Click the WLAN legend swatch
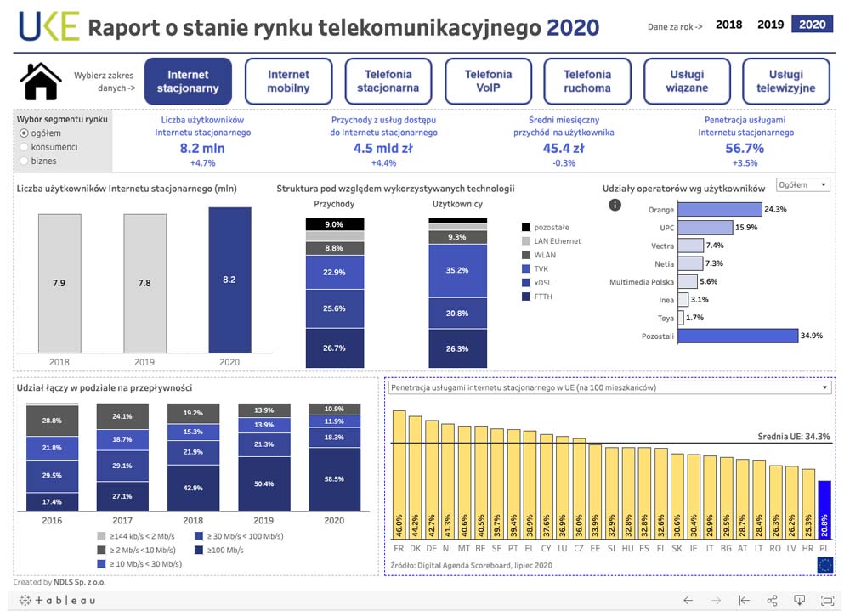 [526, 255]
